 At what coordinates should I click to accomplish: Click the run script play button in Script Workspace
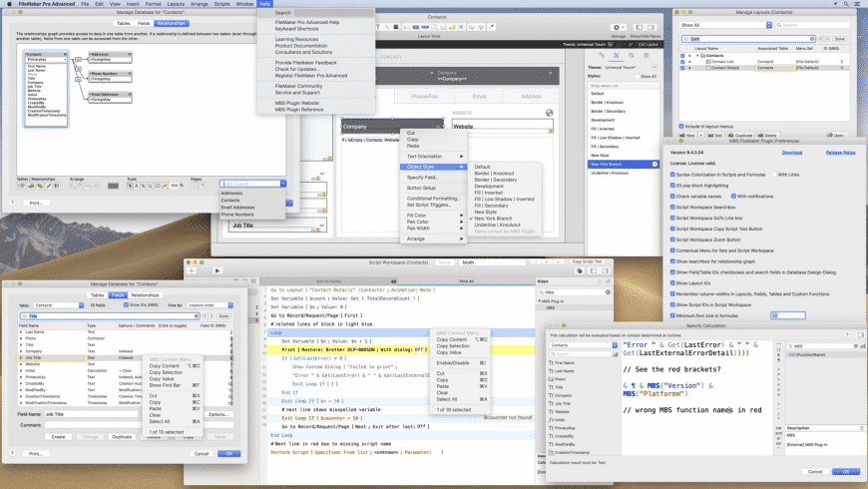[217, 270]
